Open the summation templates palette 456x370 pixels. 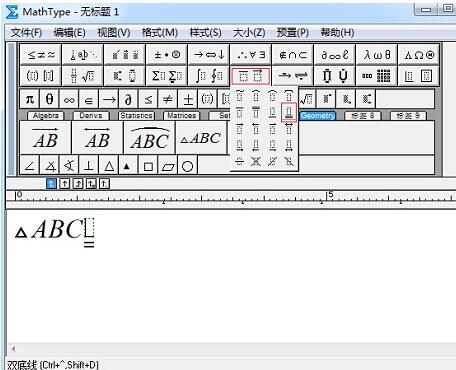[x=167, y=76]
